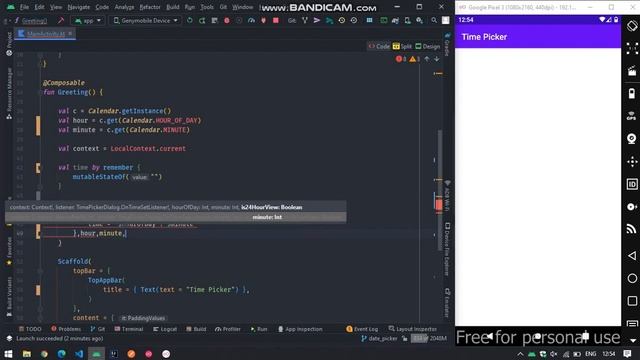
Task: Open the Search Everywhere magnifier icon
Action: tap(434, 20)
